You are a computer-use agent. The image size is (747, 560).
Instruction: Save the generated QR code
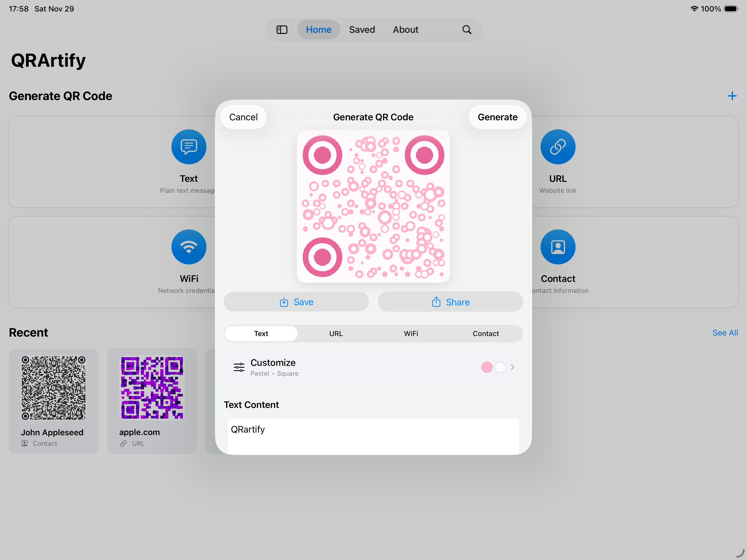[x=296, y=302]
